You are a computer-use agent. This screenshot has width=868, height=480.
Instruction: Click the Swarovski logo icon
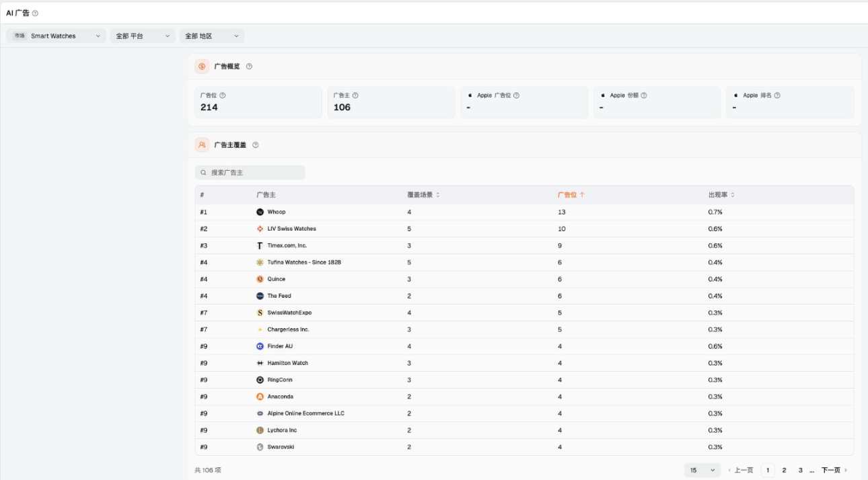pyautogui.click(x=260, y=447)
